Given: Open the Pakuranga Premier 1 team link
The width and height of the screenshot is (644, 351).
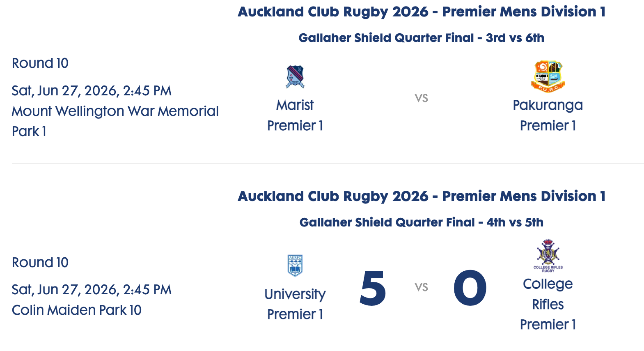Looking at the screenshot, I should coord(548,115).
